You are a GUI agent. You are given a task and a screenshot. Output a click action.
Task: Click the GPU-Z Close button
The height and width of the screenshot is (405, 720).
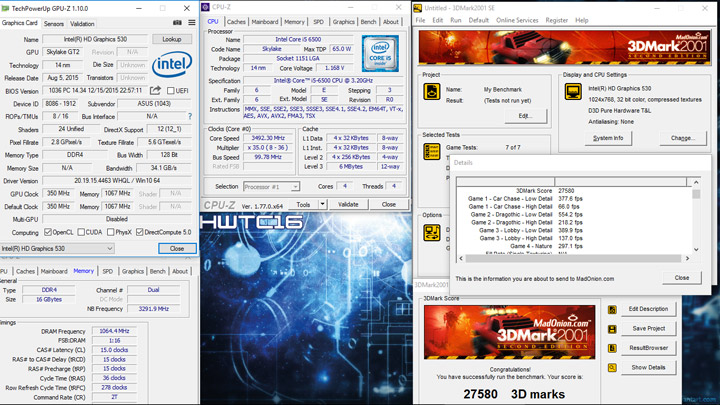(x=177, y=248)
